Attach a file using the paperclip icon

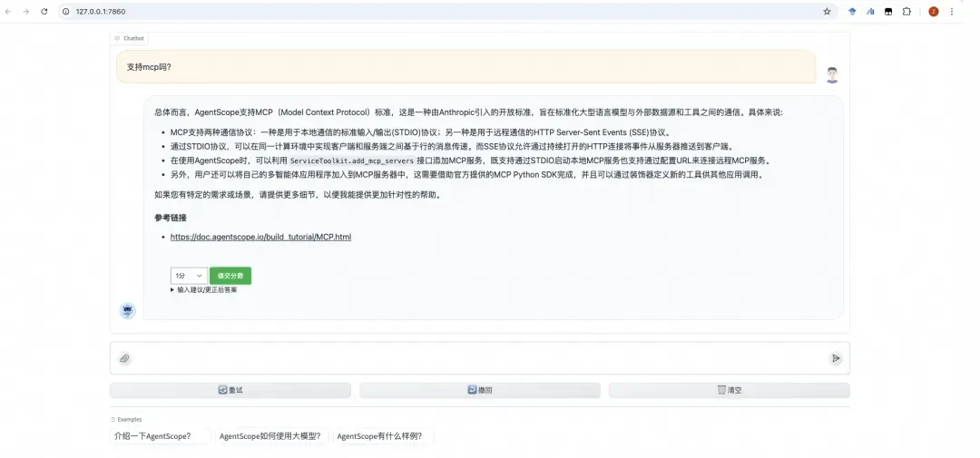124,358
